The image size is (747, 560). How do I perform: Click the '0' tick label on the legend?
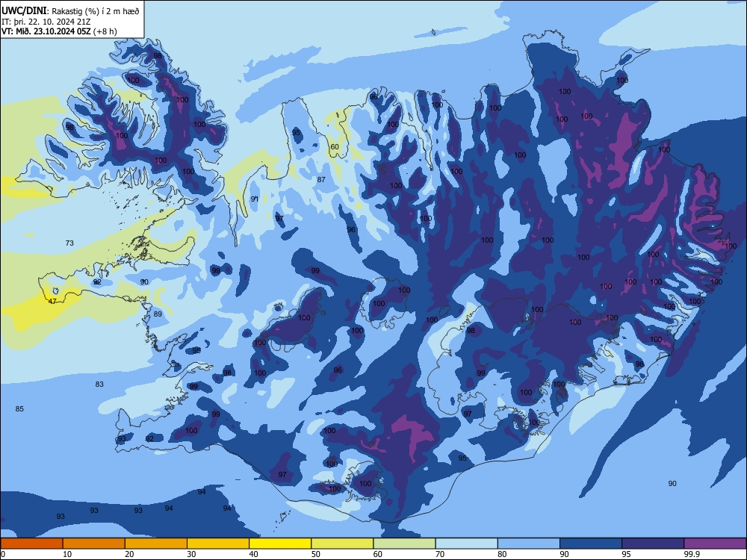pyautogui.click(x=3, y=554)
